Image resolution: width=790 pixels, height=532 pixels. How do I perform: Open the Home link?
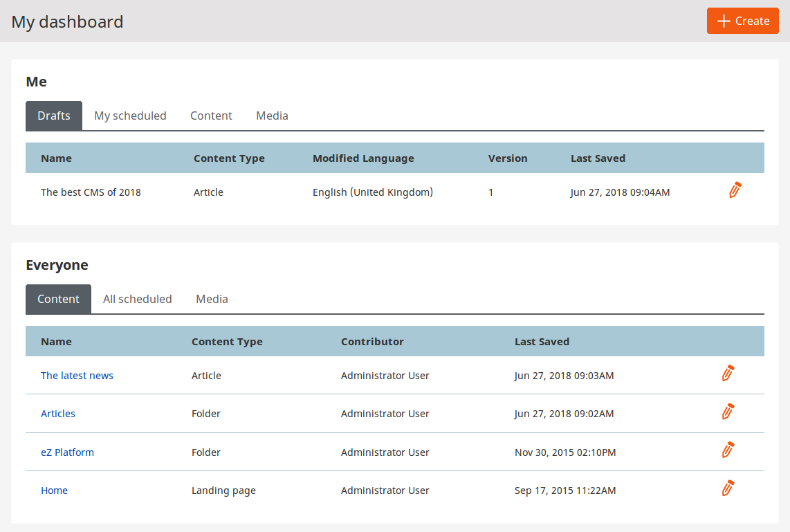55,490
